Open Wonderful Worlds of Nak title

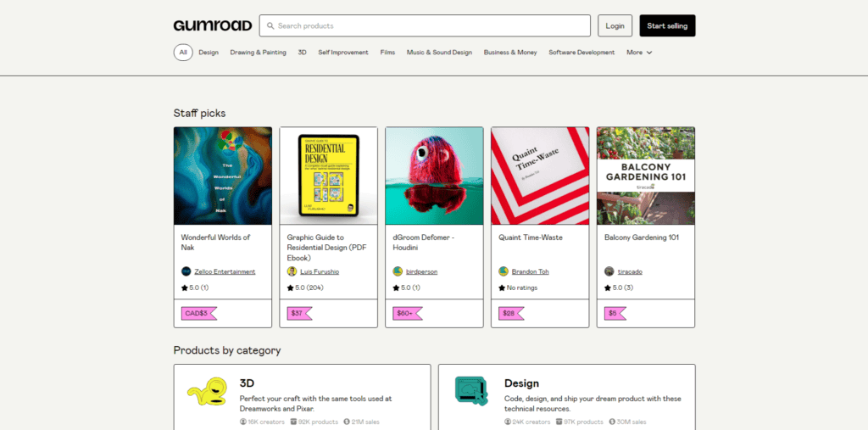215,243
